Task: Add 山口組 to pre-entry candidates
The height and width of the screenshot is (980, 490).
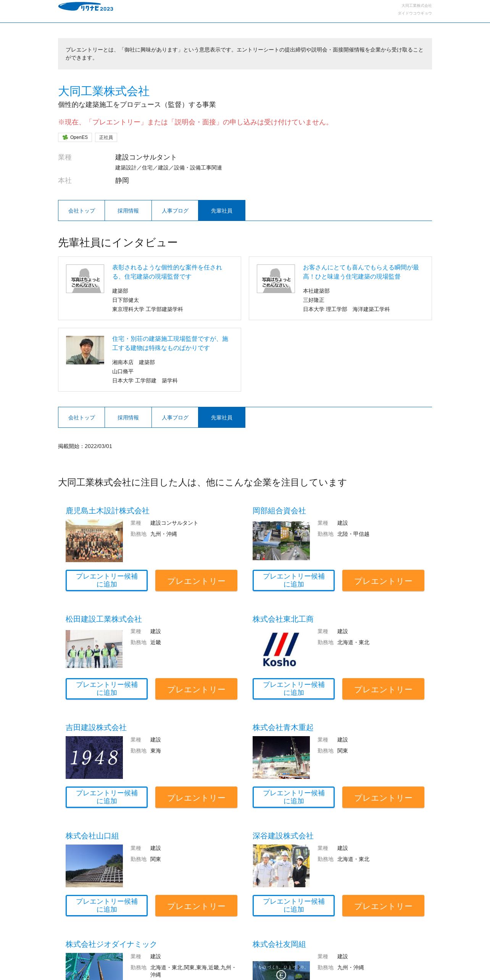Action: coord(106,906)
